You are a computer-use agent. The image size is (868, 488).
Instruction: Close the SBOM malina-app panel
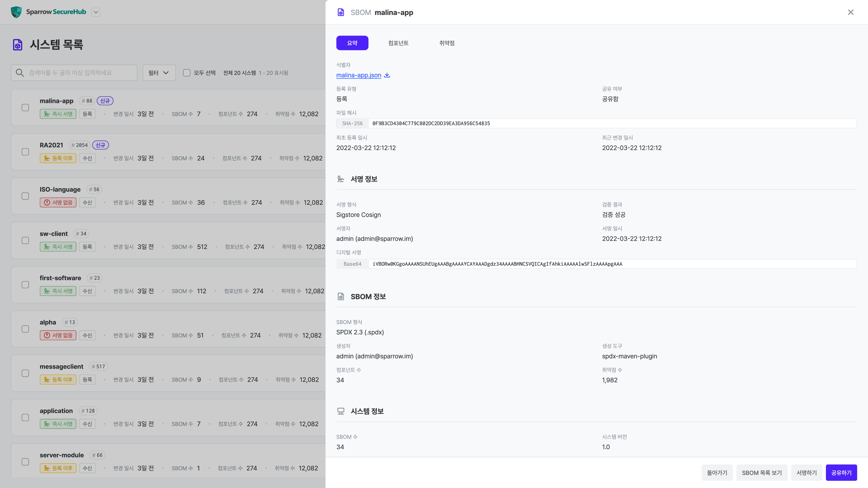850,12
